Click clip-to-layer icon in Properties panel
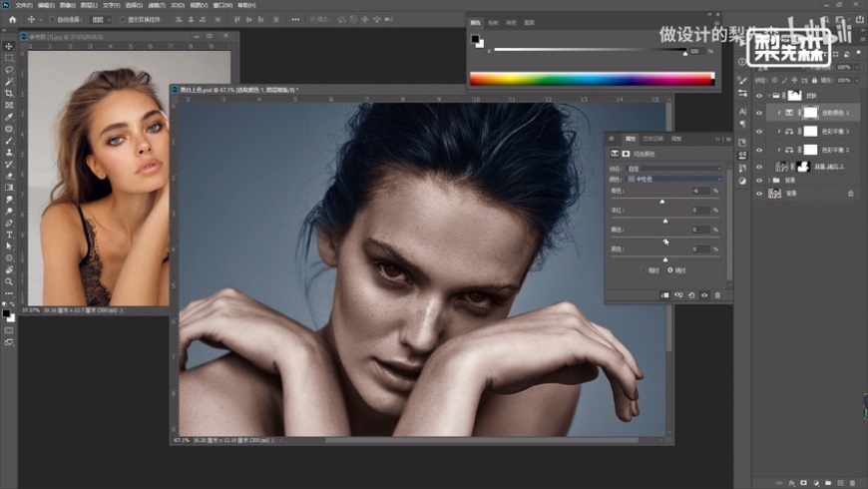The height and width of the screenshot is (489, 868). tap(664, 295)
